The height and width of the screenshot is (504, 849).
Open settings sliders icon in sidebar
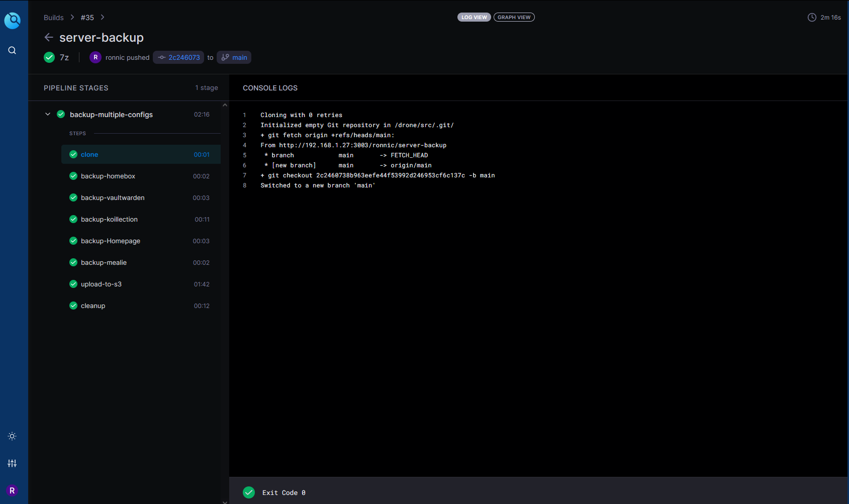(12, 463)
